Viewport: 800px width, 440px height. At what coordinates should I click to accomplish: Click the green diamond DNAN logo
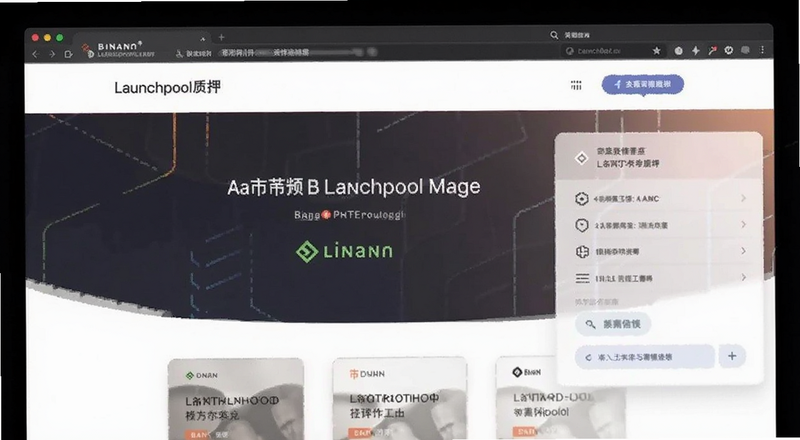coord(190,376)
